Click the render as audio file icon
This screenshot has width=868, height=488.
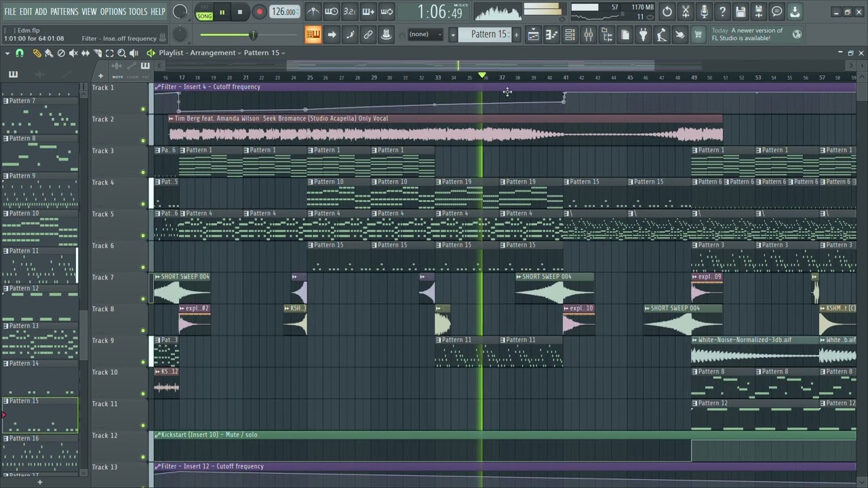coord(759,12)
